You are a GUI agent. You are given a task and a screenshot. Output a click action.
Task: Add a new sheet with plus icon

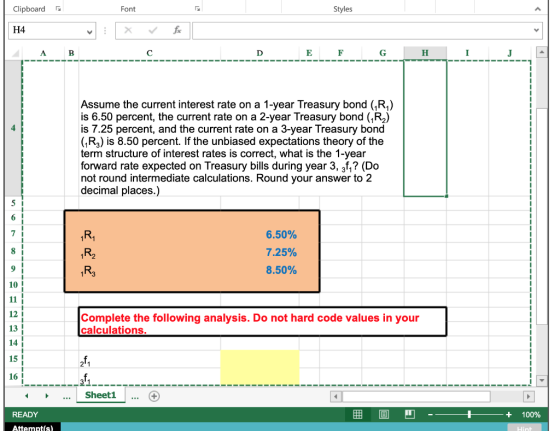154,396
